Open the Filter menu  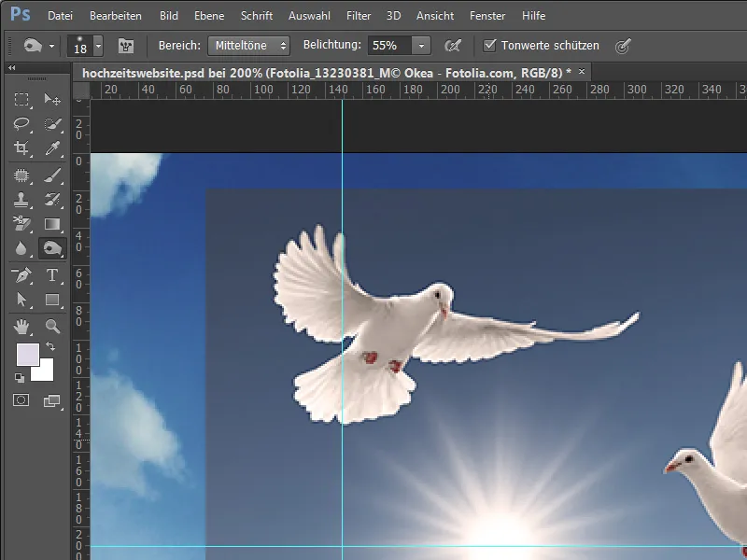pos(359,16)
